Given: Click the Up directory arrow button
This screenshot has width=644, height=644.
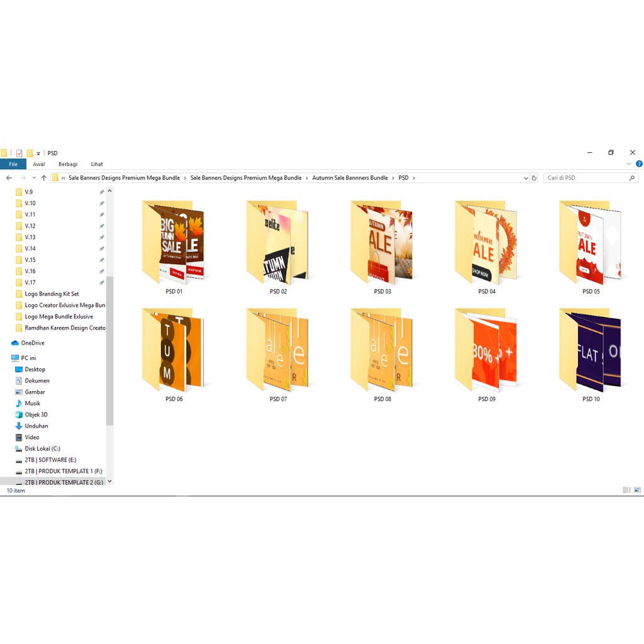Looking at the screenshot, I should pos(43,178).
